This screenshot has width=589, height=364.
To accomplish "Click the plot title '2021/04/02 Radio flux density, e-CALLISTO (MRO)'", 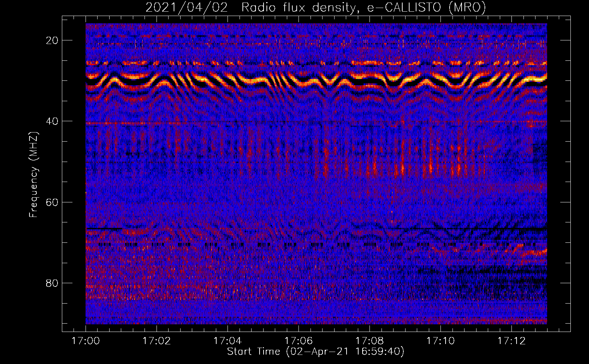I will [316, 7].
